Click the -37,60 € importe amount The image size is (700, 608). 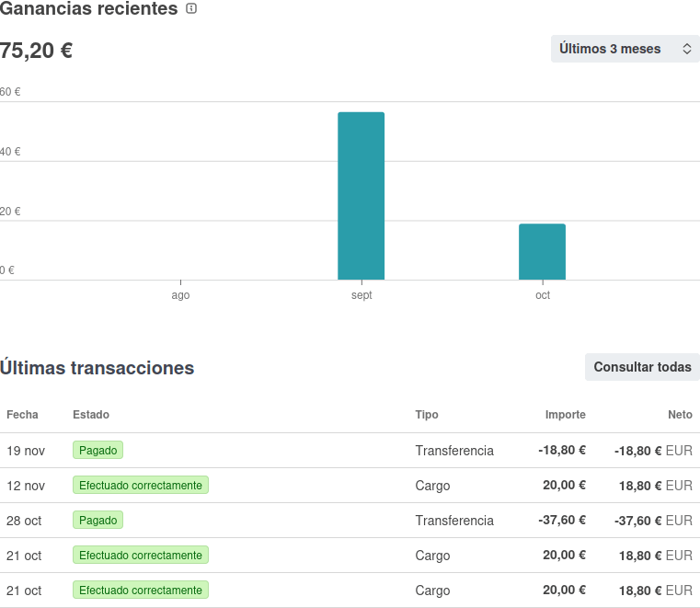pyautogui.click(x=562, y=520)
